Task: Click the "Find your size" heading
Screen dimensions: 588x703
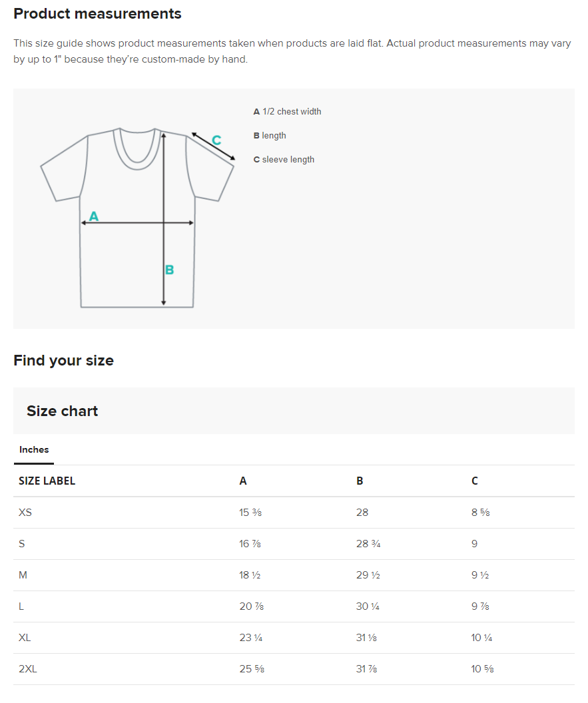Action: pyautogui.click(x=63, y=361)
